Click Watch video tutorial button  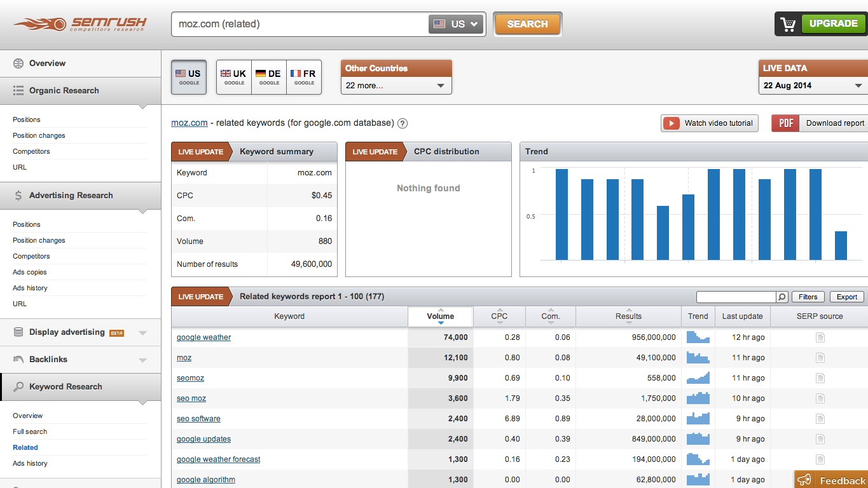tap(710, 123)
